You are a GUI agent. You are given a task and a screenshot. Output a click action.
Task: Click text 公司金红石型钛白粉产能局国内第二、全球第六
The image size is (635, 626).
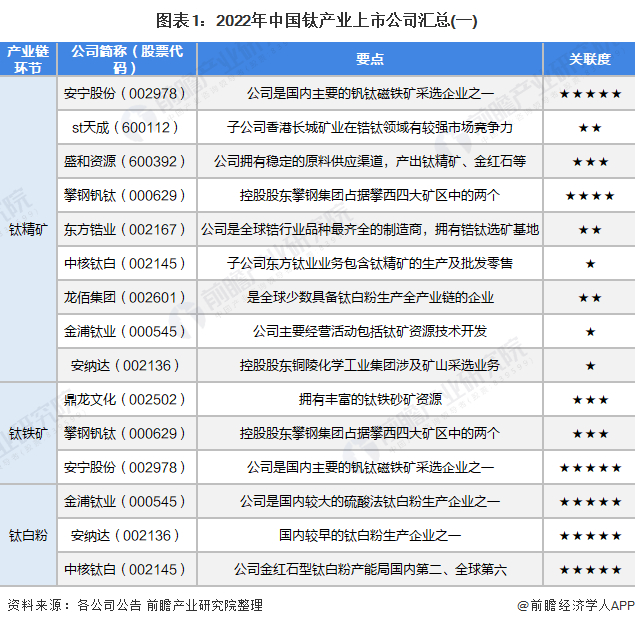click(370, 570)
